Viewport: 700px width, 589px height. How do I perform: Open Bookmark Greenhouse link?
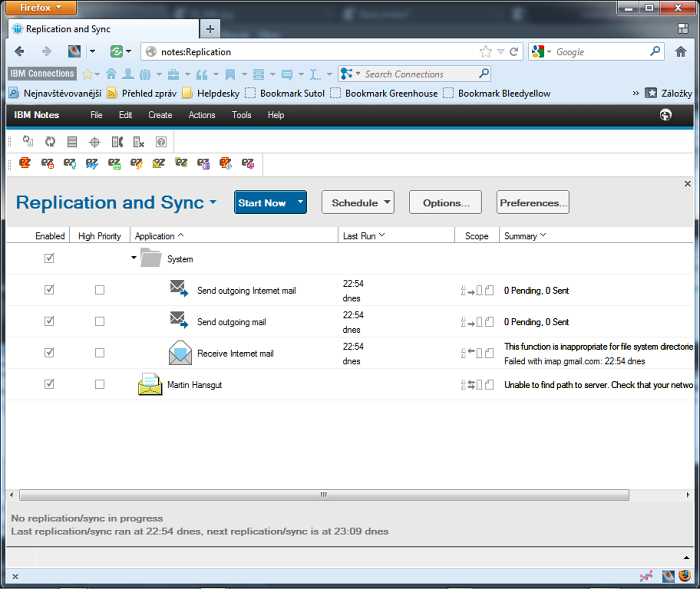click(x=385, y=93)
